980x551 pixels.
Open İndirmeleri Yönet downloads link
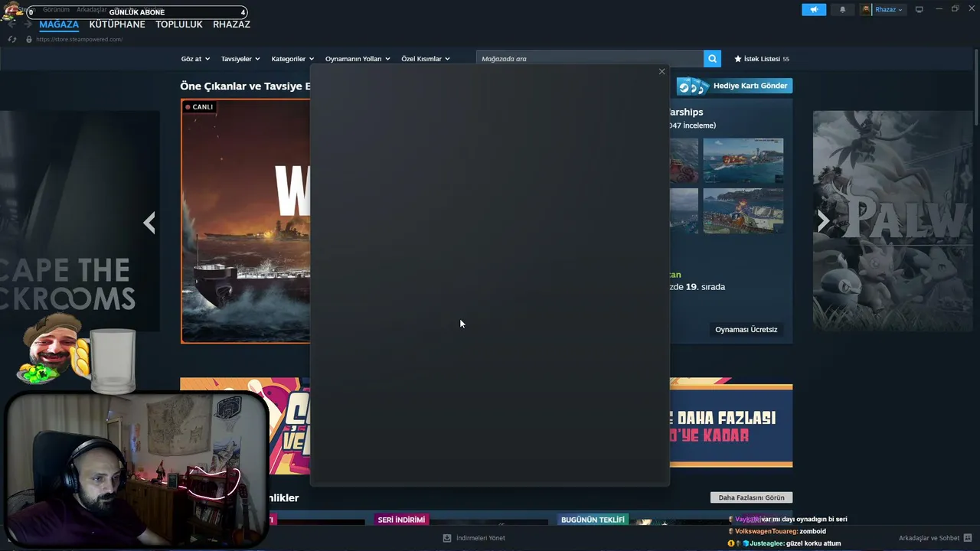click(x=474, y=538)
